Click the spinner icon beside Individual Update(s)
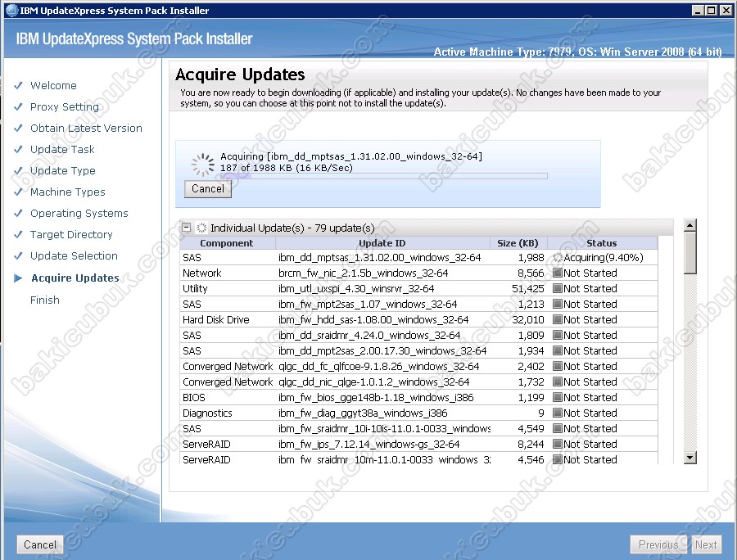The image size is (737, 560). pos(201,228)
